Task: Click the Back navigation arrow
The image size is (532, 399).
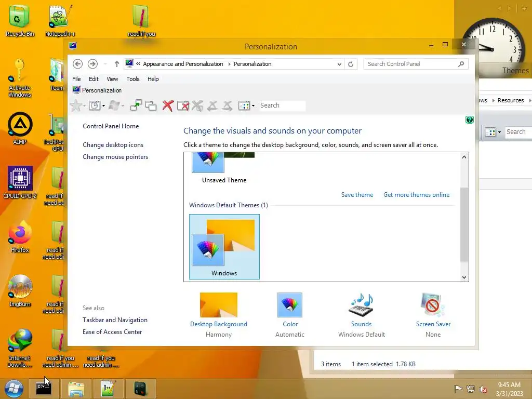Action: click(x=77, y=64)
